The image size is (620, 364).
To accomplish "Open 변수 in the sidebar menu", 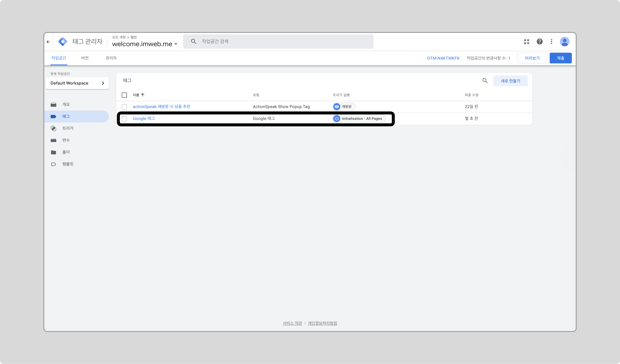I will pos(77,140).
